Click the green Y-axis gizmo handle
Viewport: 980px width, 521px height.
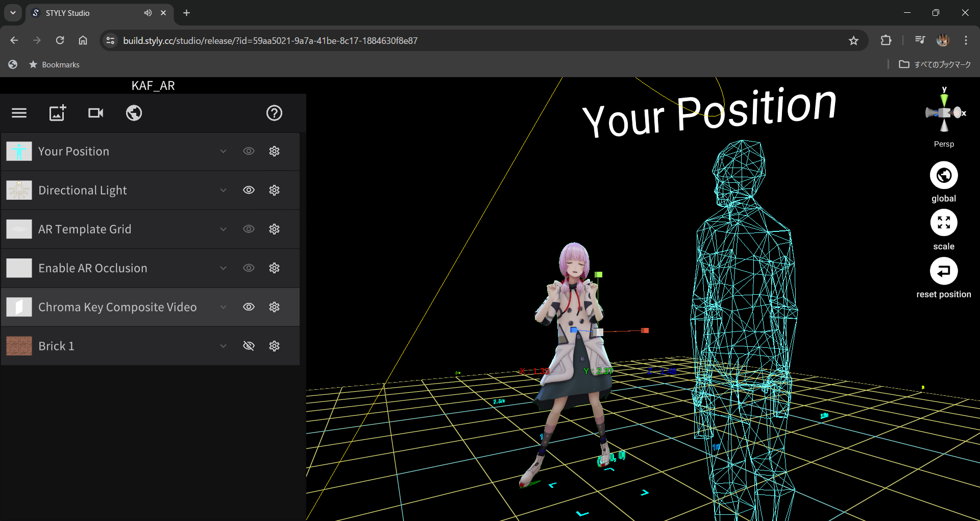(599, 275)
